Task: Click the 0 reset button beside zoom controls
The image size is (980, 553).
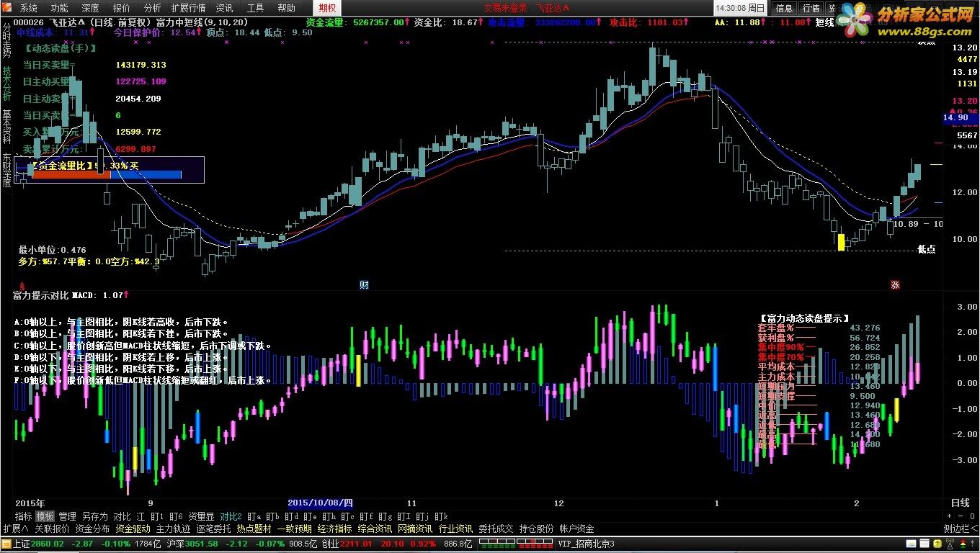Action: pyautogui.click(x=972, y=516)
